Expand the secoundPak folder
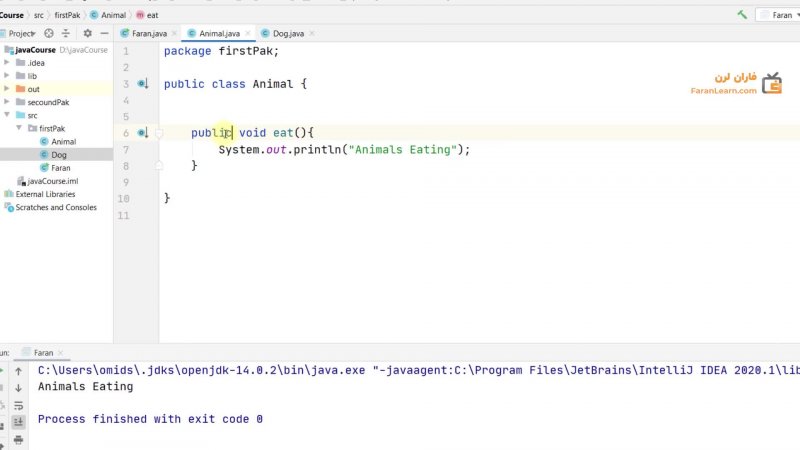The height and width of the screenshot is (450, 800). point(8,102)
